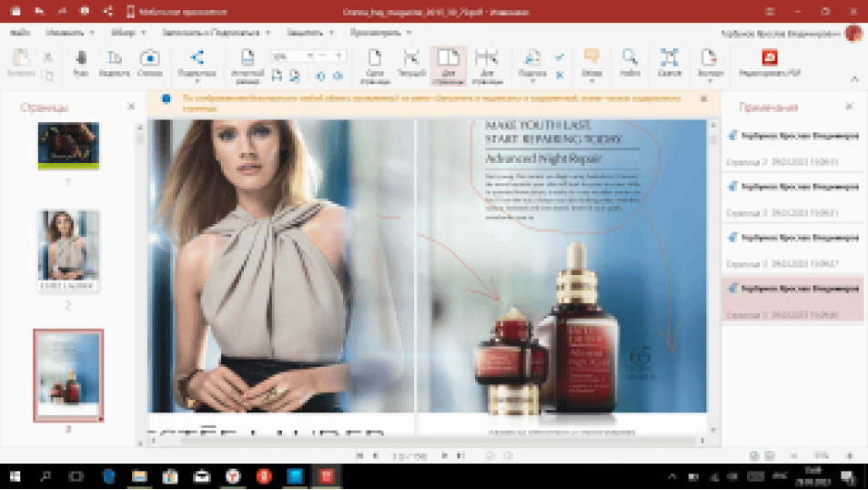Collapse the ribbon with the chevron
The height and width of the screenshot is (490, 868).
pyautogui.click(x=854, y=79)
